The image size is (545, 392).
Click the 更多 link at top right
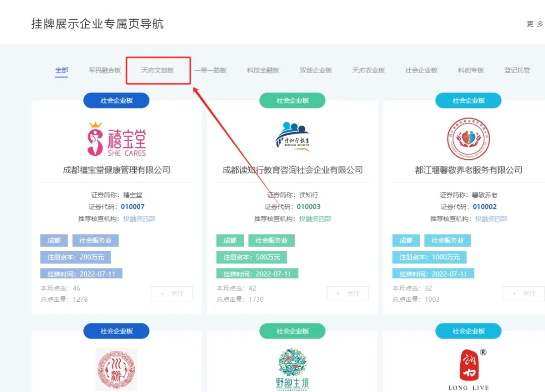(x=535, y=24)
